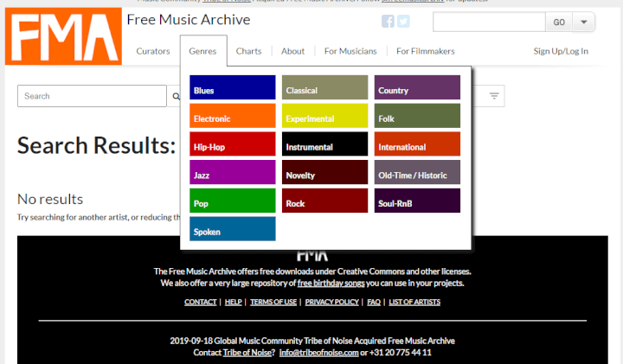
Task: Choose the Jazz genre
Action: click(233, 172)
